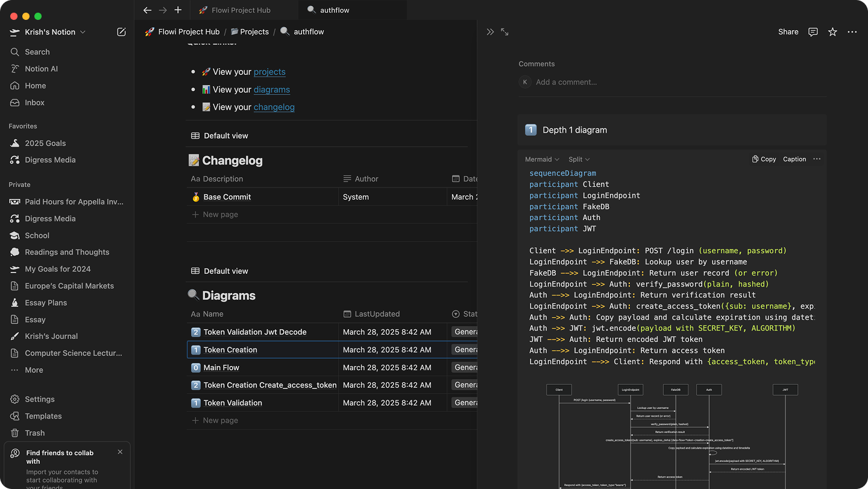Screen dimensions: 868x489
Task: Select Default view above Changelog
Action: pyautogui.click(x=219, y=136)
